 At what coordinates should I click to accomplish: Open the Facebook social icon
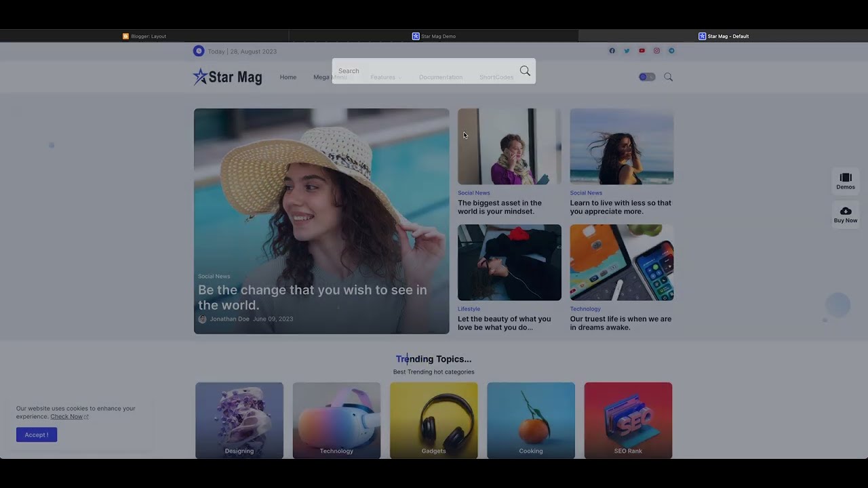click(612, 51)
